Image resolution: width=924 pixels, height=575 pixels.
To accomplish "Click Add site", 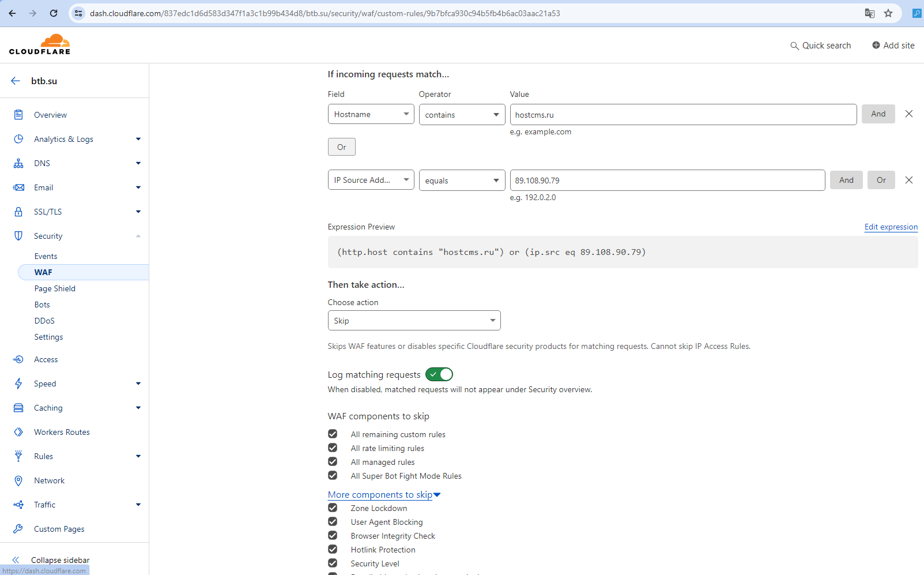I will click(893, 46).
